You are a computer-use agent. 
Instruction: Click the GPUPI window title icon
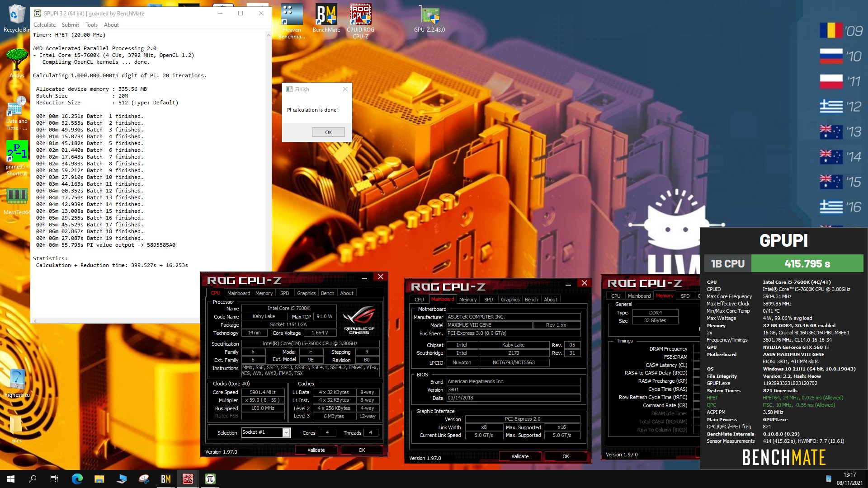38,13
